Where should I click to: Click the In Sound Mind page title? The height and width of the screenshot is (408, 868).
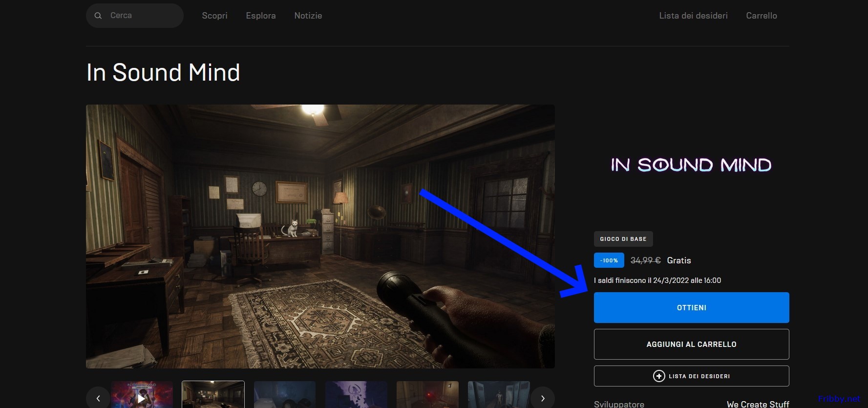coord(163,72)
